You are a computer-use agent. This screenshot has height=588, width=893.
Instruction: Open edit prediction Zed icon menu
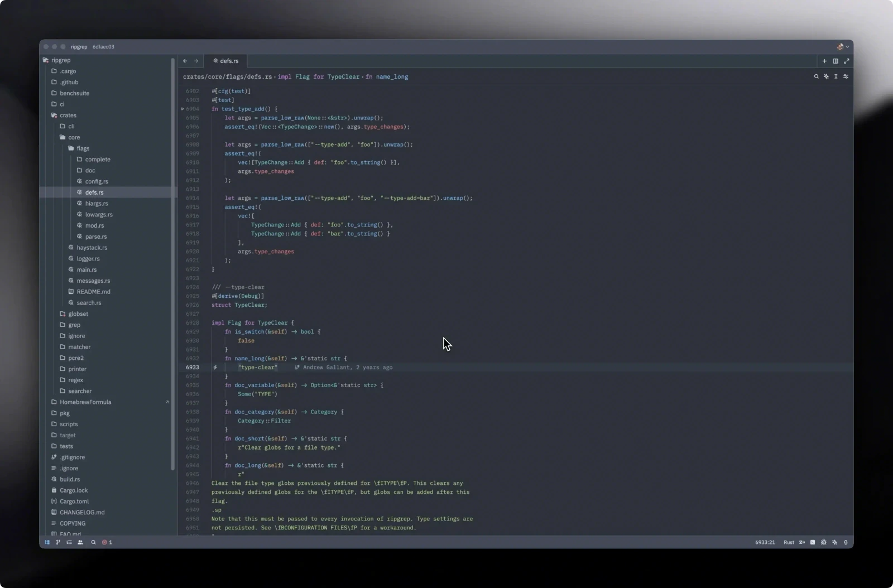coord(802,542)
